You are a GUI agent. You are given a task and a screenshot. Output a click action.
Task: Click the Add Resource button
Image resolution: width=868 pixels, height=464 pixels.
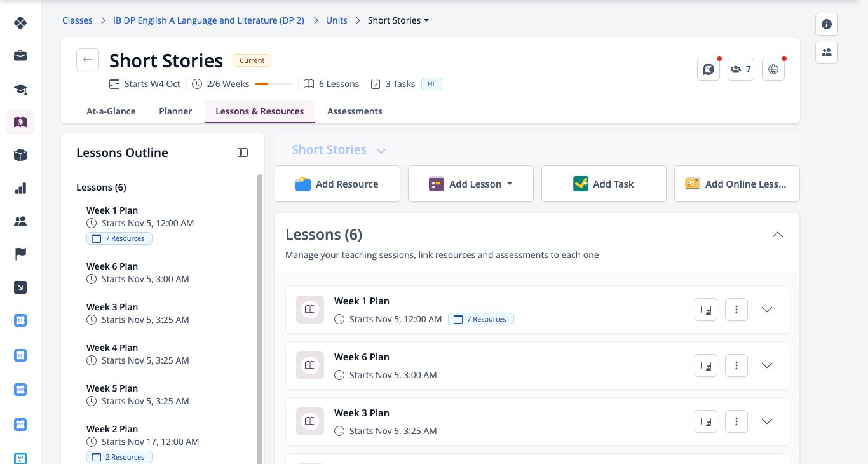tap(337, 184)
